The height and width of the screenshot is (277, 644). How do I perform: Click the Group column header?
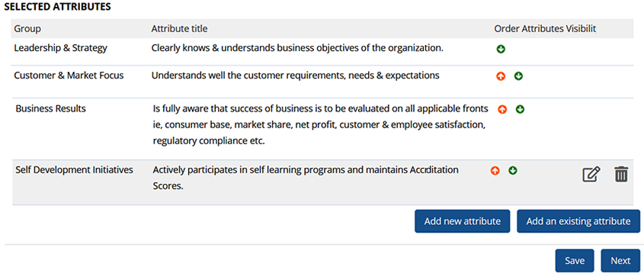[x=27, y=29]
